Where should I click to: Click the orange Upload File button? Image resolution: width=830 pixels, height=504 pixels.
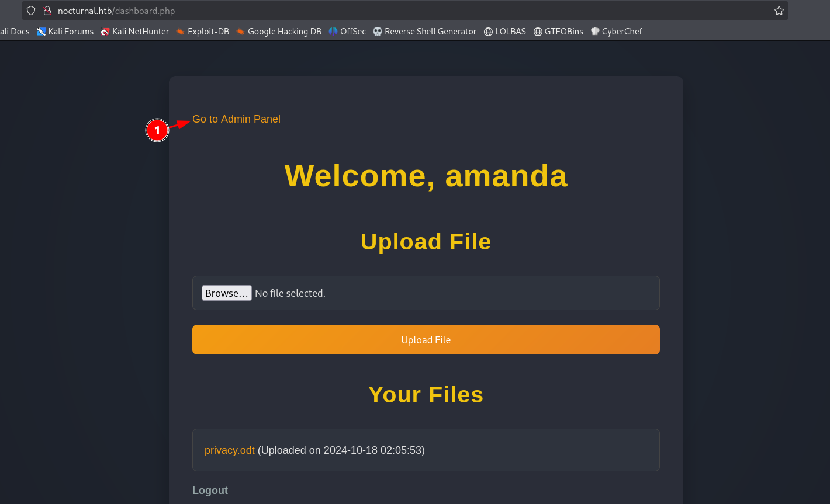coord(426,339)
